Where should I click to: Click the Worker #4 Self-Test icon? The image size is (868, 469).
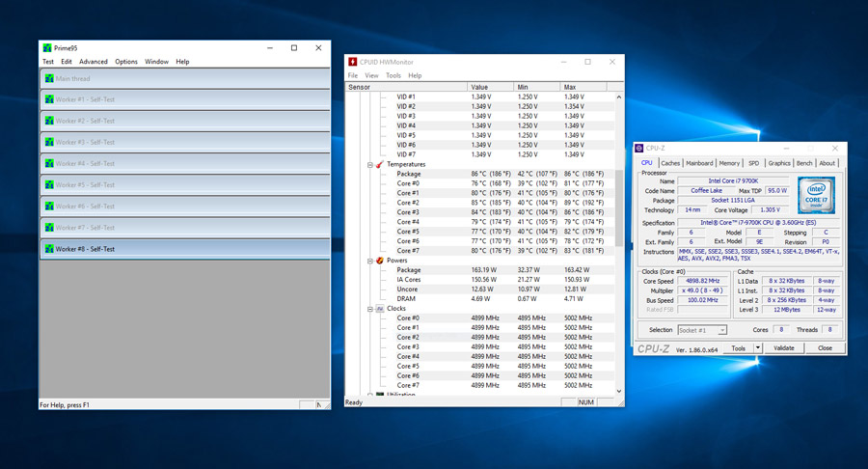click(49, 163)
